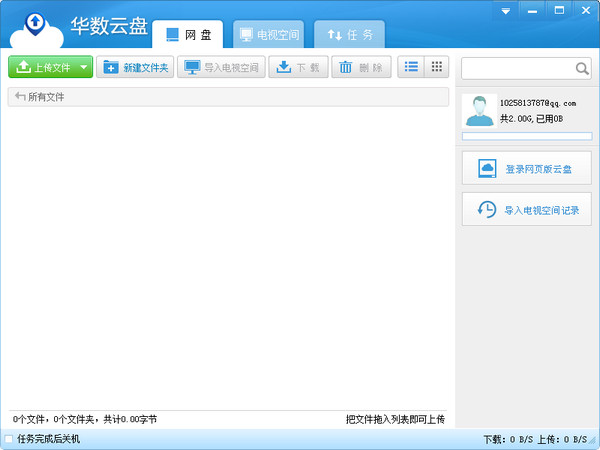Open 导入电视空间记录 history
600x450 pixels.
click(x=526, y=210)
